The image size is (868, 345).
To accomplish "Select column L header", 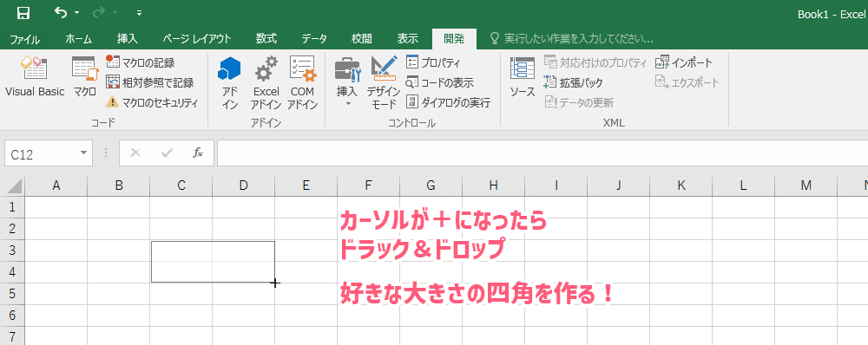I will click(744, 186).
